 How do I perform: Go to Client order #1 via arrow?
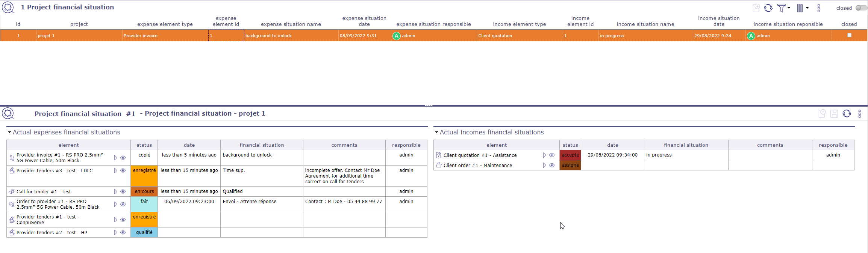coord(544,165)
